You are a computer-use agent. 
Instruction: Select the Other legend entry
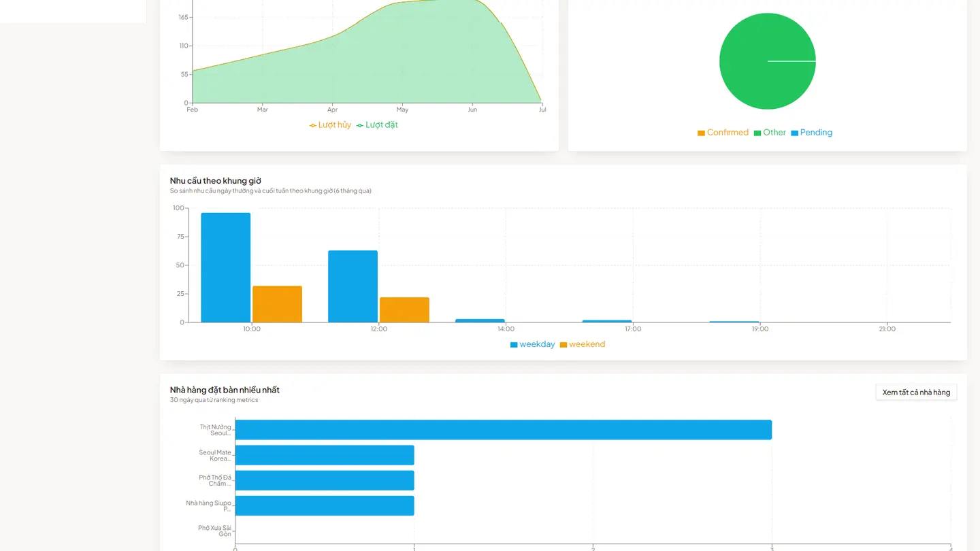[x=770, y=133]
